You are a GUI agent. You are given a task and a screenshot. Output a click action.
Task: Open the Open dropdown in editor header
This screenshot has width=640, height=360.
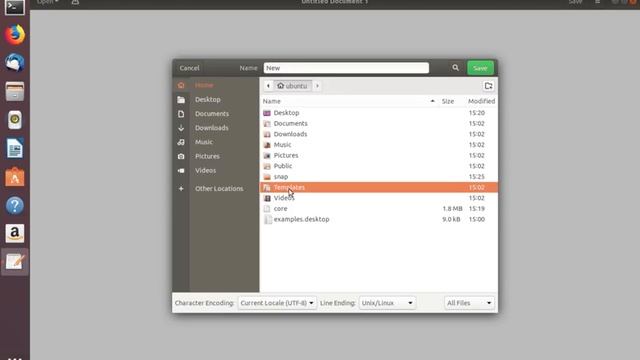tap(47, 2)
